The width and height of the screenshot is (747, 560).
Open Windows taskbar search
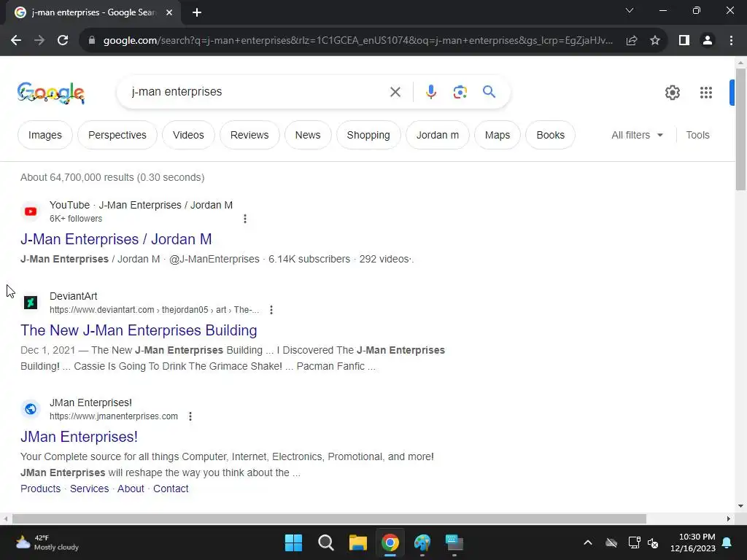pyautogui.click(x=326, y=542)
